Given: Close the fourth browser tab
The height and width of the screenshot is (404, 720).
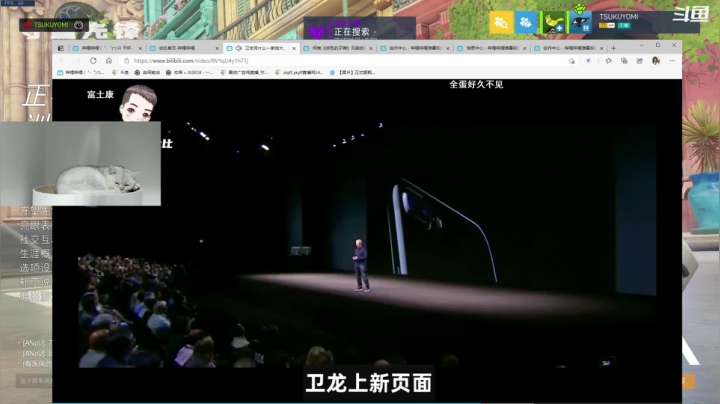Looking at the screenshot, I should click(371, 48).
